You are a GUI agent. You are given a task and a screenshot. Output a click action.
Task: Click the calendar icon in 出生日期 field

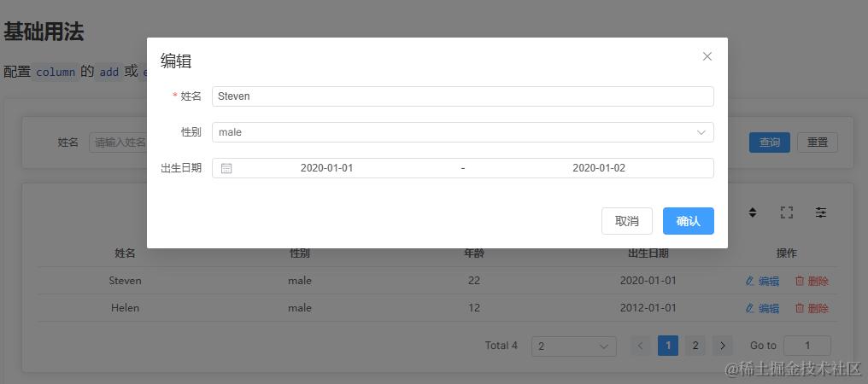coord(226,168)
